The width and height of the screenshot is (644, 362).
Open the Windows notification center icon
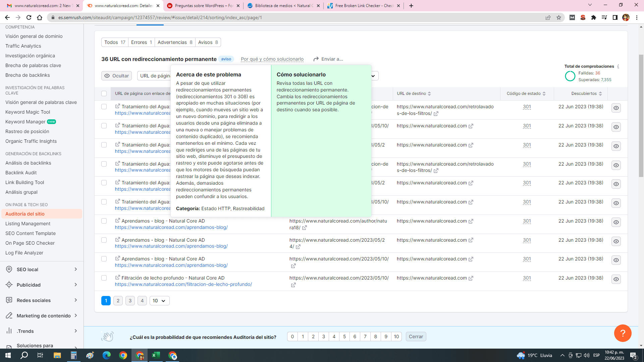[634, 355]
